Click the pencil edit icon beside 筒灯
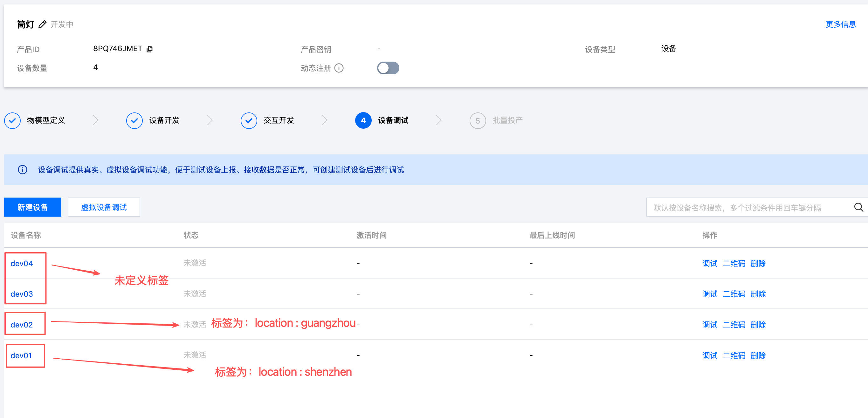The height and width of the screenshot is (418, 868). (x=42, y=24)
